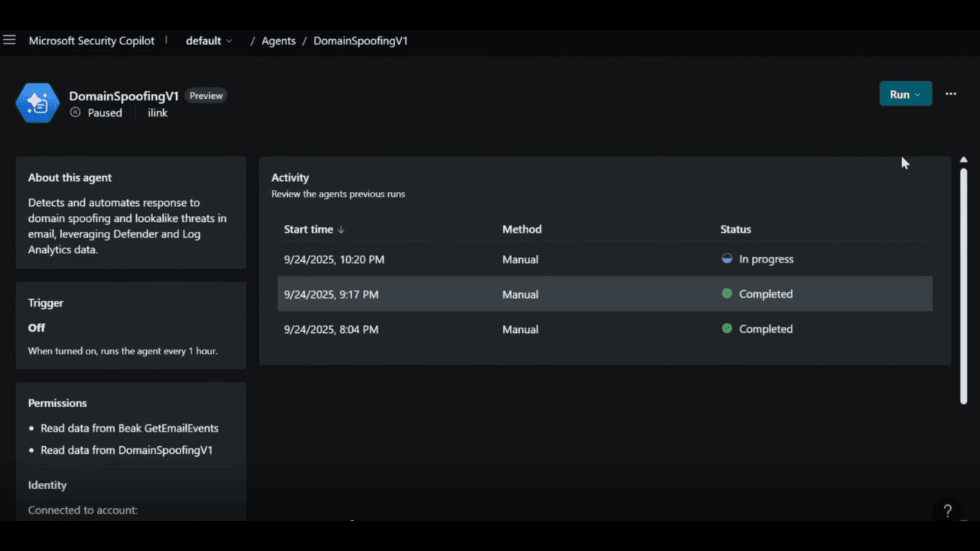Open the more options ellipsis menu
980x551 pixels.
click(x=951, y=93)
